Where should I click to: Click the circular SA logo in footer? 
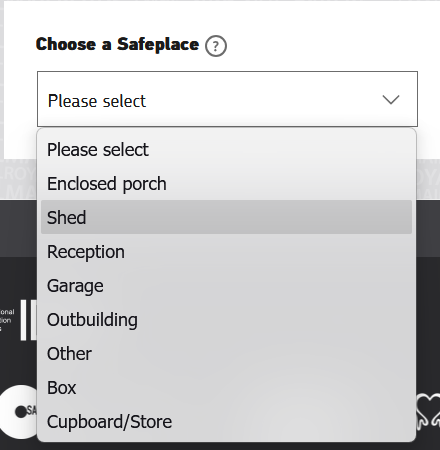click(x=19, y=412)
